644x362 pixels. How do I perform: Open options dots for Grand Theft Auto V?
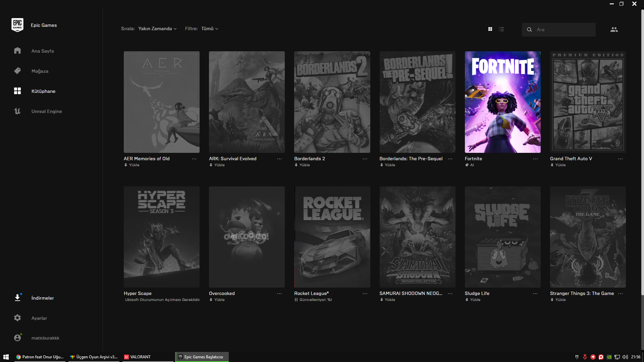[x=621, y=159]
